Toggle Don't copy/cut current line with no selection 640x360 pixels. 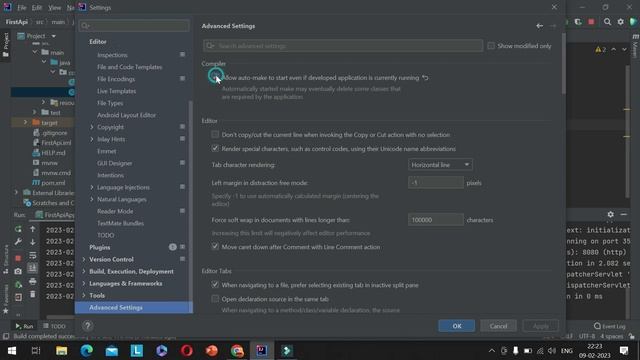point(215,134)
